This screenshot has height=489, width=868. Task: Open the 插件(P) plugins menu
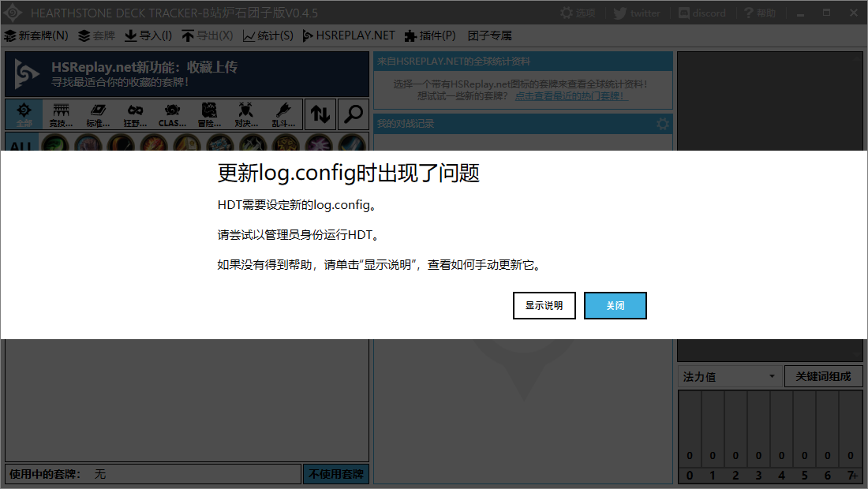pos(430,36)
